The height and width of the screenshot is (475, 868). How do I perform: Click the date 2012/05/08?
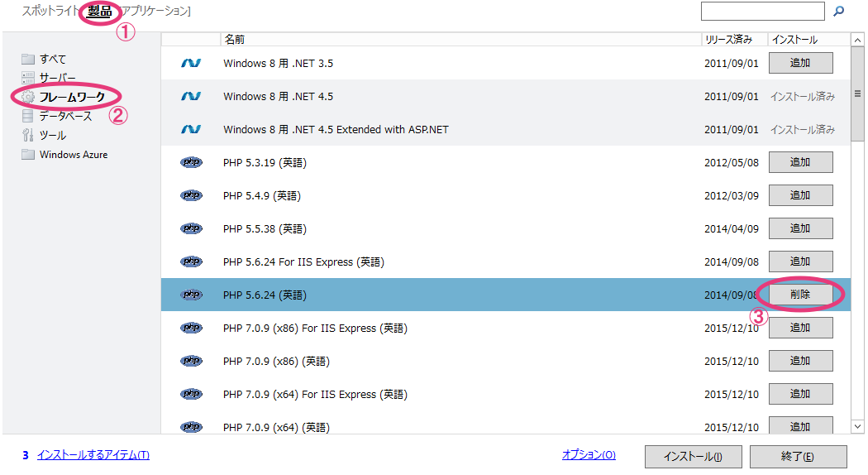point(732,162)
